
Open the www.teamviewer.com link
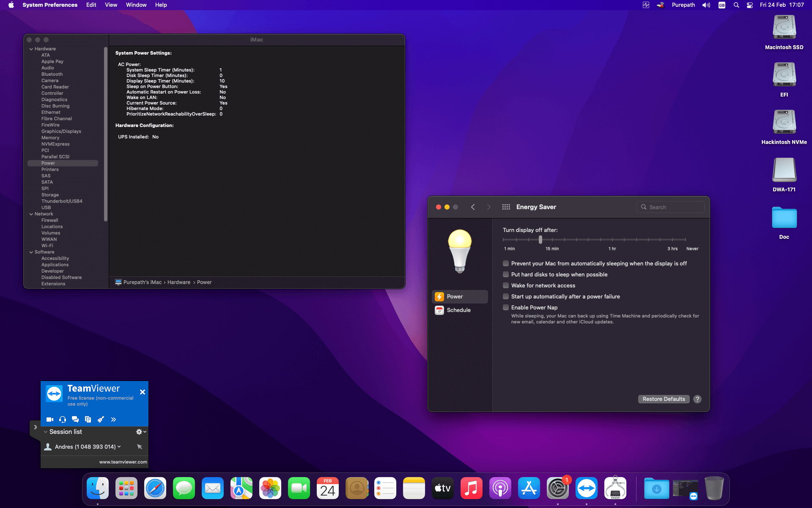pyautogui.click(x=123, y=462)
